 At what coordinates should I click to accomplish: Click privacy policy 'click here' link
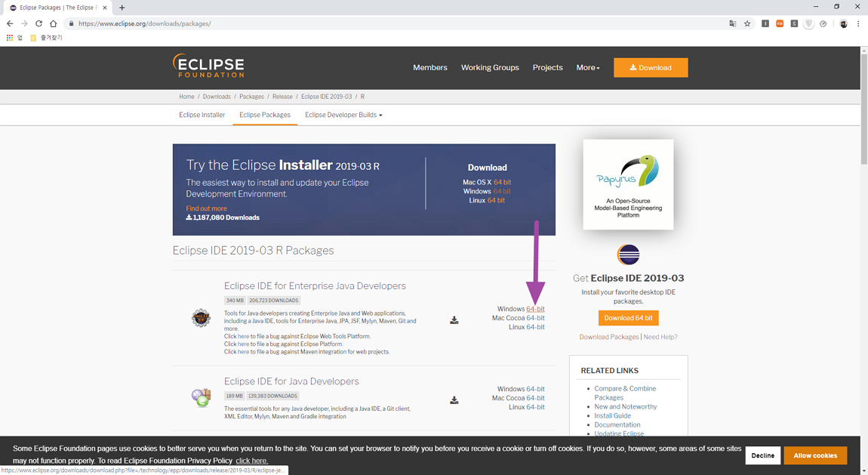coord(251,461)
